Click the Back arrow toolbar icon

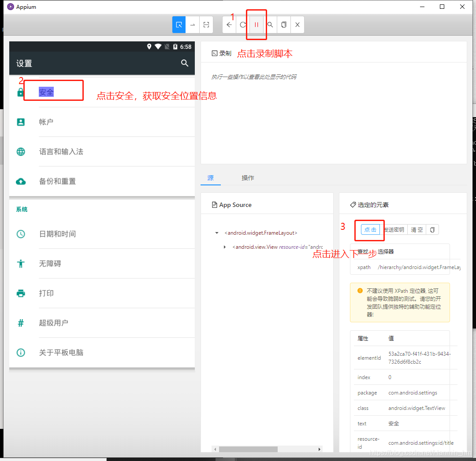[x=229, y=25]
